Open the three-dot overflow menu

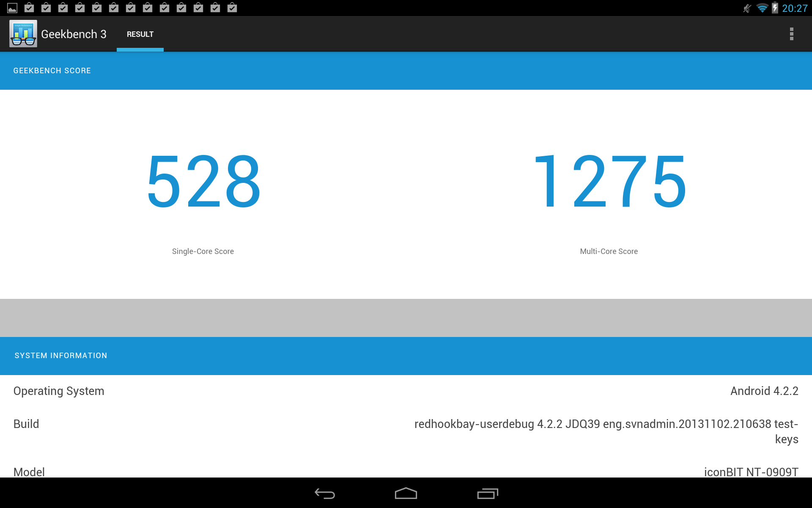pyautogui.click(x=791, y=34)
